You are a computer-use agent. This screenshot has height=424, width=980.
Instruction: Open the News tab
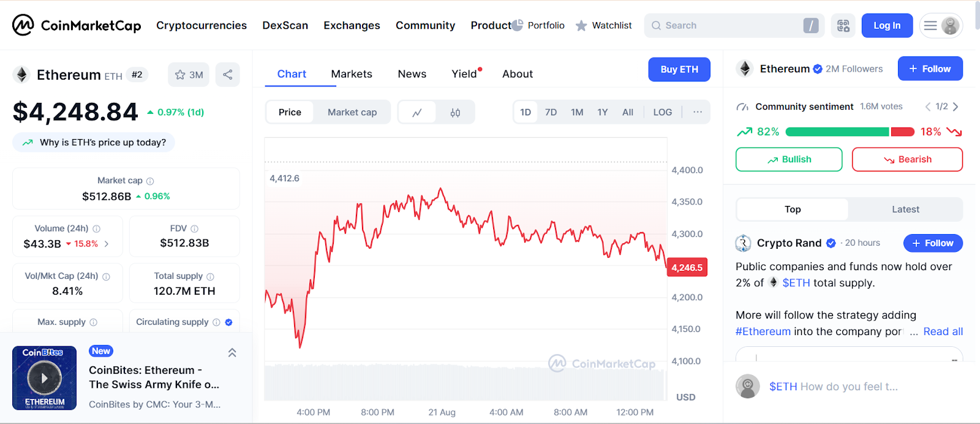coord(412,74)
